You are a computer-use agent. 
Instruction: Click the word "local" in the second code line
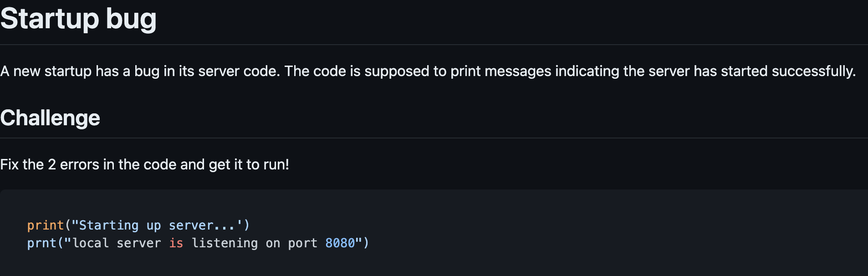tap(91, 243)
